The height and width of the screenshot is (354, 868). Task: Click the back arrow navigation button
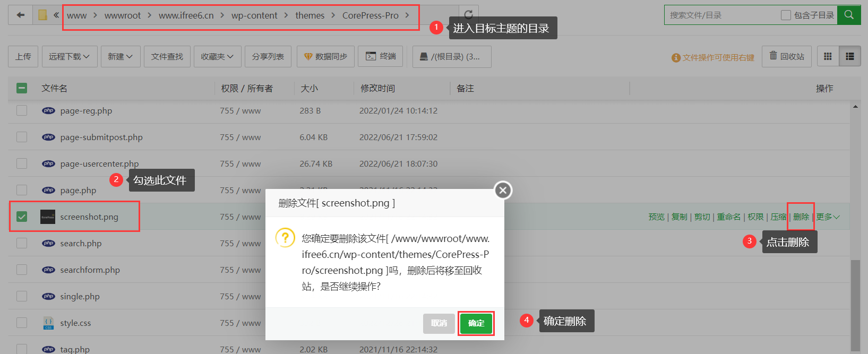(x=20, y=15)
